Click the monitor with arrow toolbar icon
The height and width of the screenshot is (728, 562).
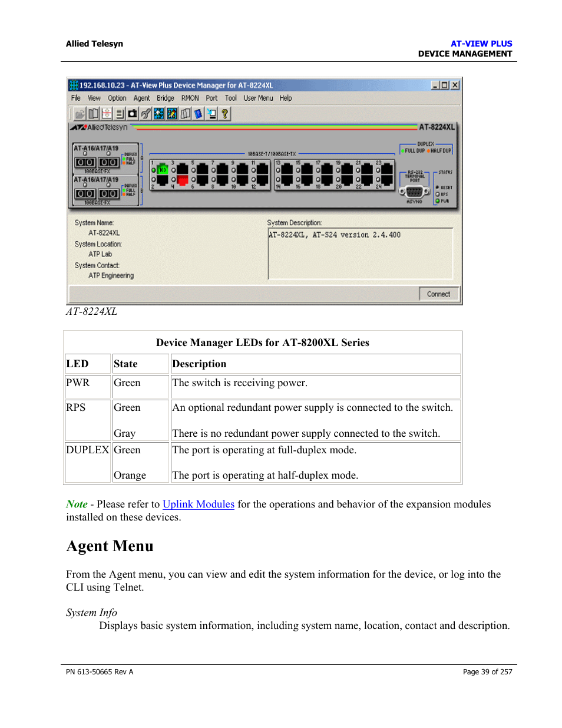[x=211, y=114]
